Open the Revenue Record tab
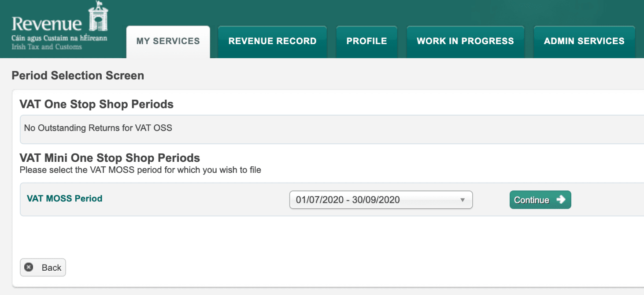This screenshot has width=644, height=295. [x=272, y=41]
